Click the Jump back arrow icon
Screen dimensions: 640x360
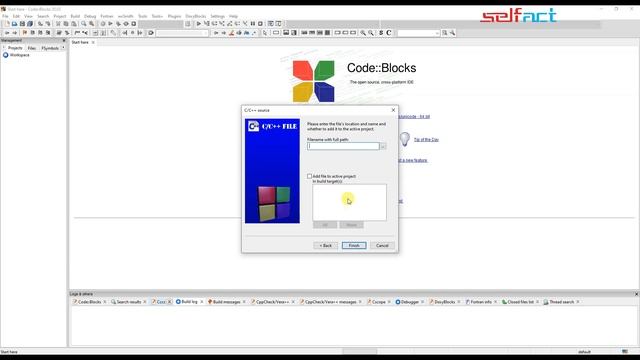pyautogui.click(x=7, y=33)
